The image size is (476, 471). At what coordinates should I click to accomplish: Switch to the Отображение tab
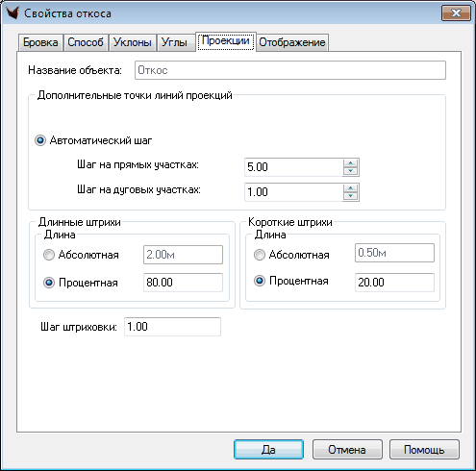pos(292,42)
